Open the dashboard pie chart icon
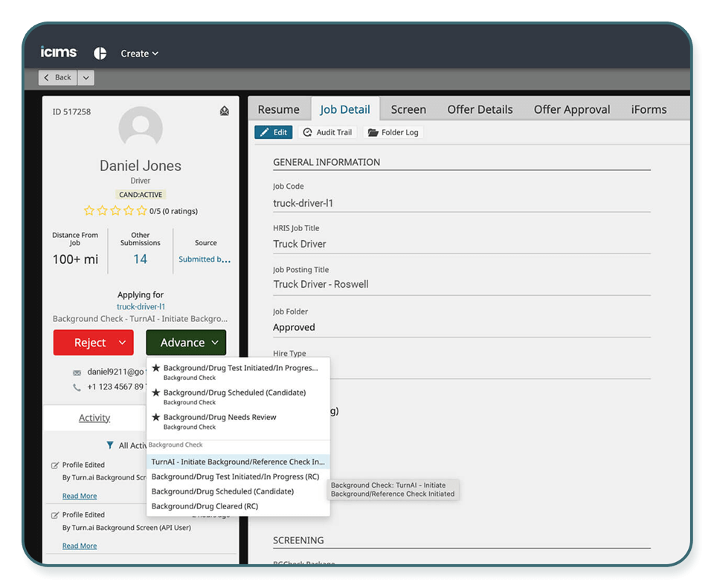This screenshot has height=588, width=714. point(100,54)
